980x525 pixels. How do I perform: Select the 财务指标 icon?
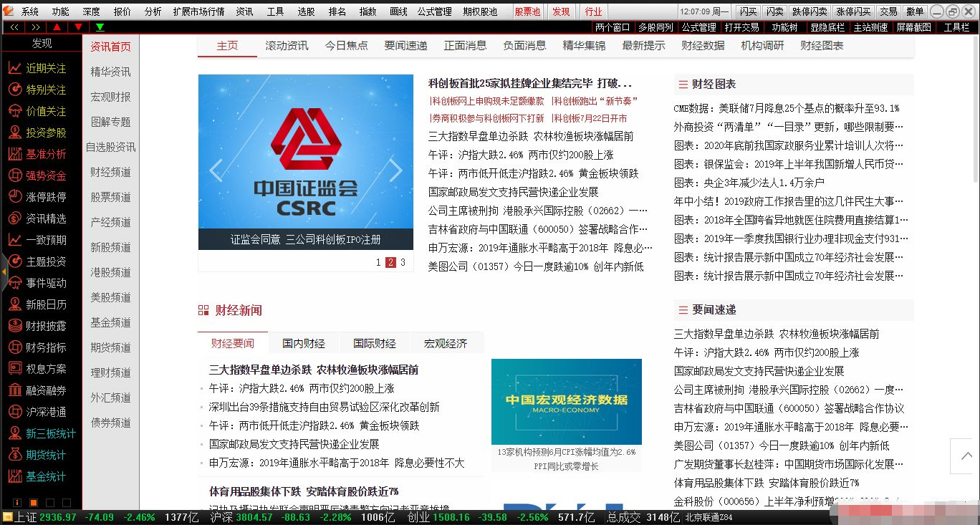coord(14,347)
